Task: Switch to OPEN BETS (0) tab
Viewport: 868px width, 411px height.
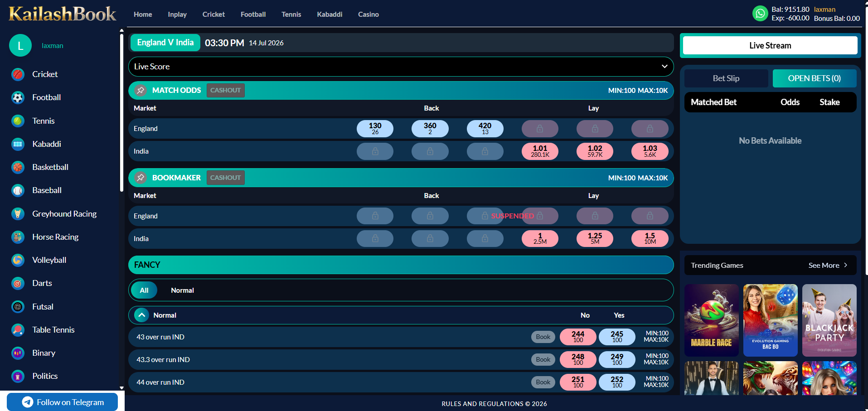Action: 815,78
